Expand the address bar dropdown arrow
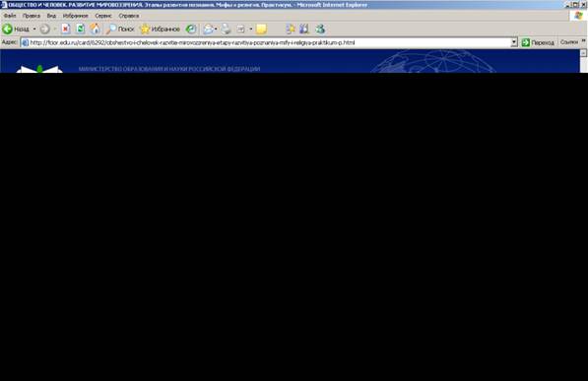Image resolution: width=588 pixels, height=381 pixels. coord(514,42)
